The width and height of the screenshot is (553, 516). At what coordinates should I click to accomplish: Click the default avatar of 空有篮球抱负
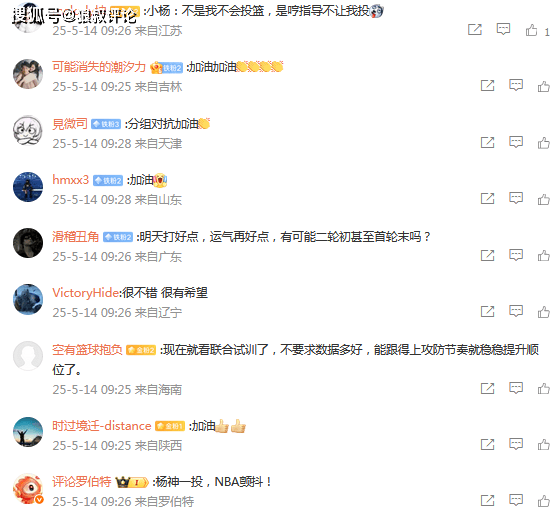coord(28,356)
